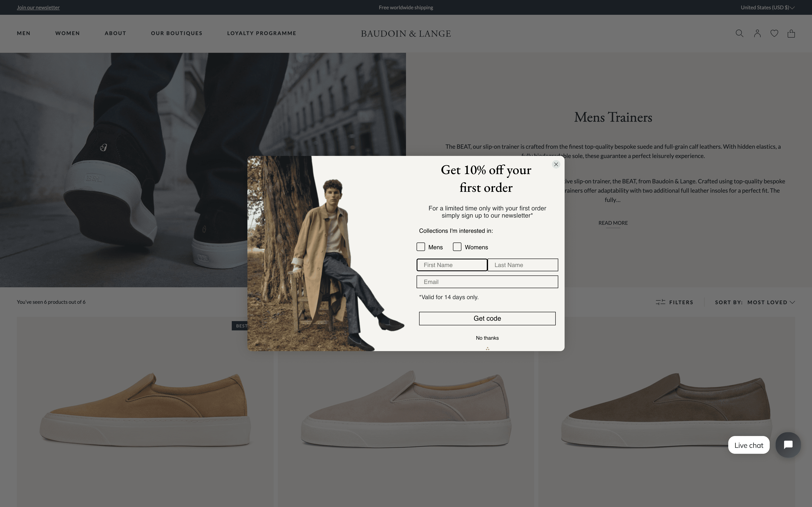Screen dimensions: 812x507
Task: Open the wishlist heart icon
Action: [x=774, y=33]
